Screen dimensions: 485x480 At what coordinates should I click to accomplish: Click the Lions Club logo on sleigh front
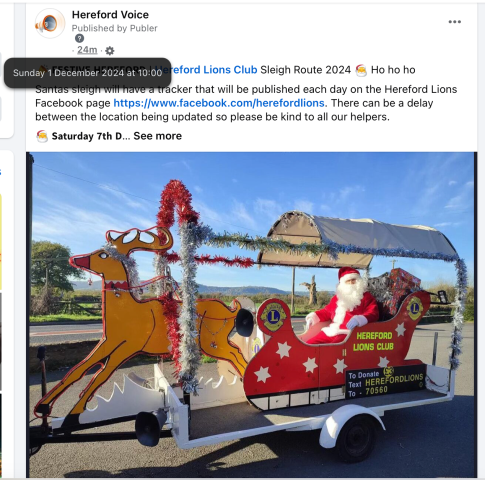pyautogui.click(x=273, y=316)
